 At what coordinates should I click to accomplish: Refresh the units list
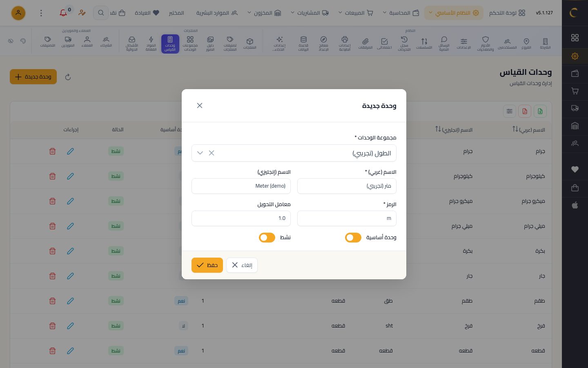(68, 77)
